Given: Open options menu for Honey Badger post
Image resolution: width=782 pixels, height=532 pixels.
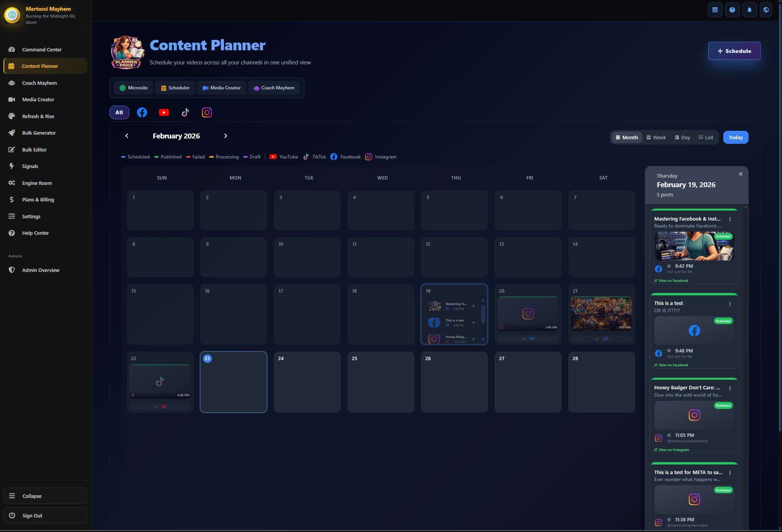Looking at the screenshot, I should pos(730,388).
